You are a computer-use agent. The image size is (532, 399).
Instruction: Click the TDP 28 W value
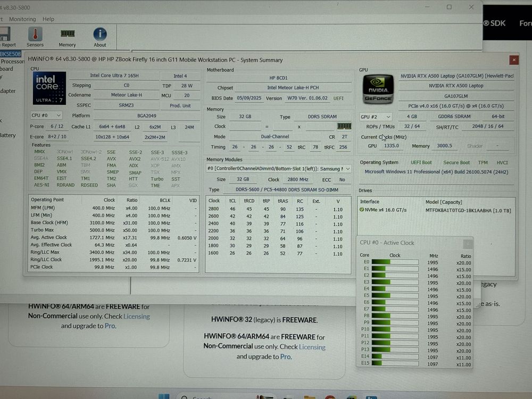pos(187,86)
